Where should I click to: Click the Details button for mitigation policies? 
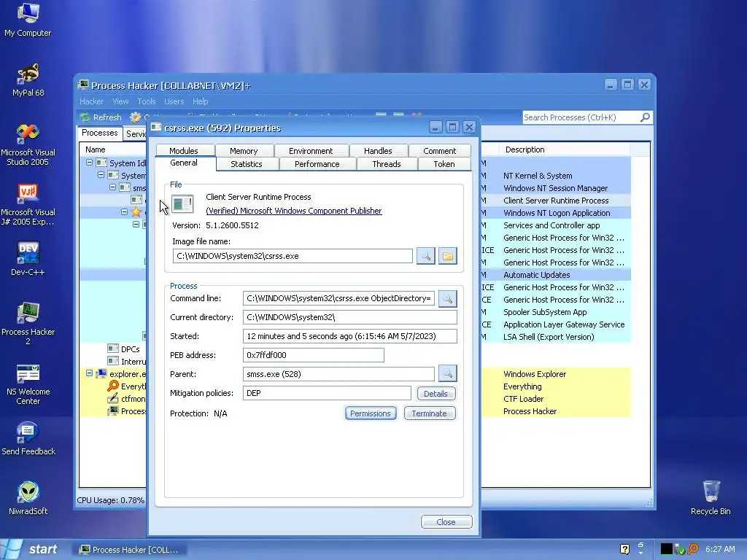pos(436,393)
